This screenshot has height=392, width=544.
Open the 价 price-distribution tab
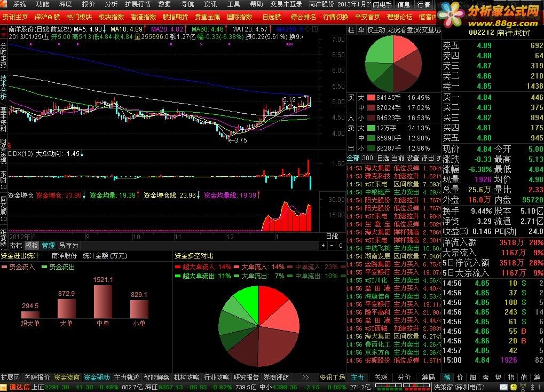460,378
